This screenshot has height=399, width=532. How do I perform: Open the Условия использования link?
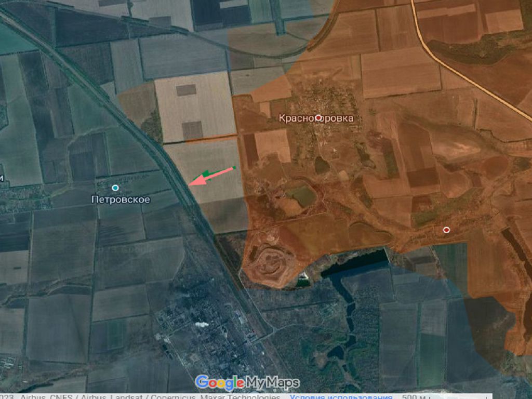(x=342, y=396)
